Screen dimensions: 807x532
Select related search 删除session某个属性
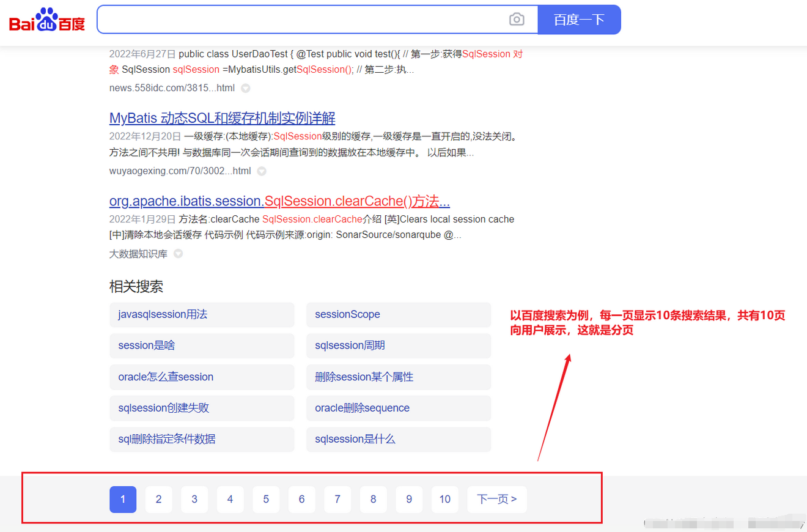coord(399,377)
